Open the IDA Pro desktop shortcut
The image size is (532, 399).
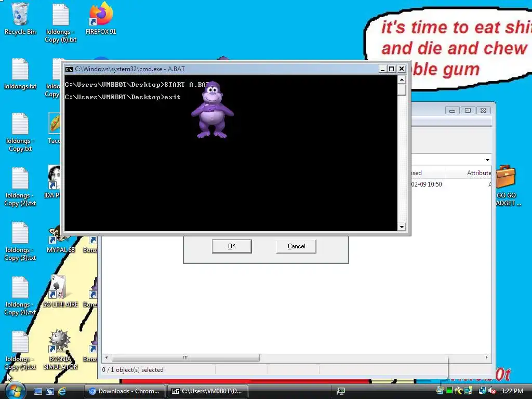(x=54, y=181)
